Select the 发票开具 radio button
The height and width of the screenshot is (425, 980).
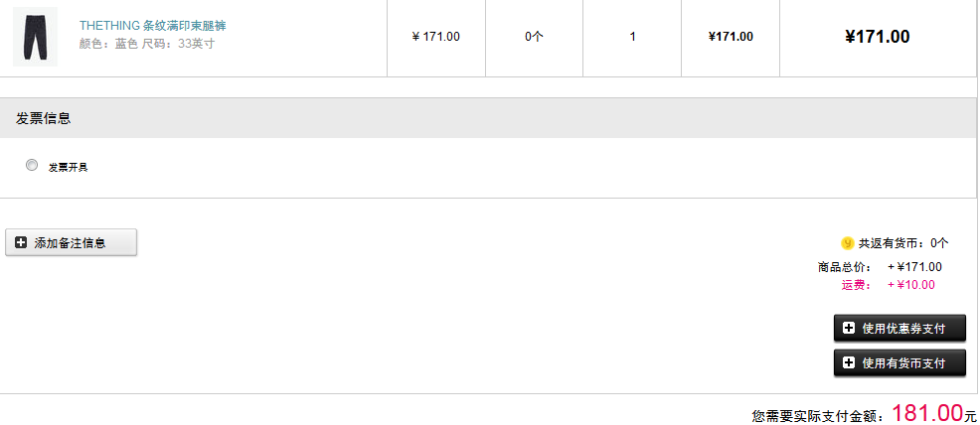pos(32,166)
